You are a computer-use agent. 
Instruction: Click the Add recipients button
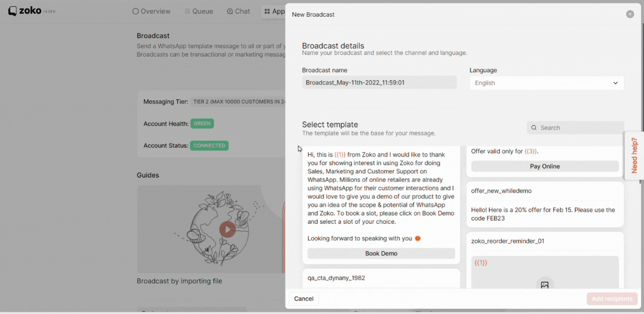coord(612,299)
